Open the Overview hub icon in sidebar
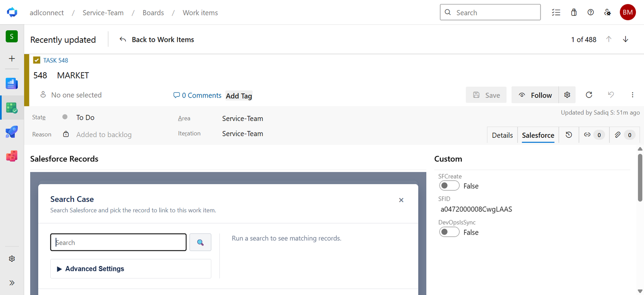This screenshot has height=295, width=644. [12, 83]
